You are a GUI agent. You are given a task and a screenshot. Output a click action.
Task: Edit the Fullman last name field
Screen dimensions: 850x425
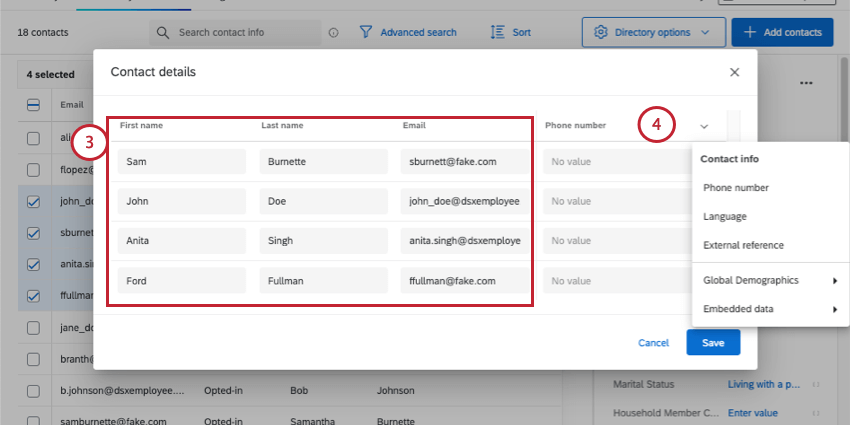point(324,281)
